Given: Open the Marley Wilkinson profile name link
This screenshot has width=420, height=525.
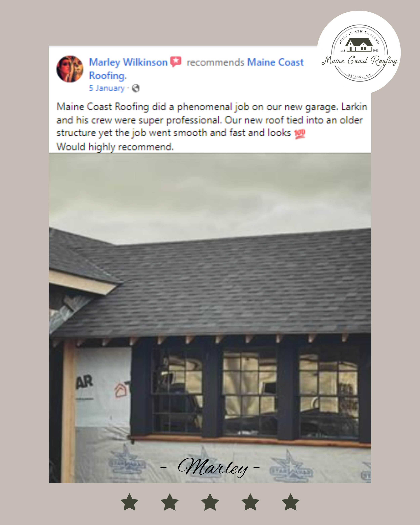Looking at the screenshot, I should [128, 62].
